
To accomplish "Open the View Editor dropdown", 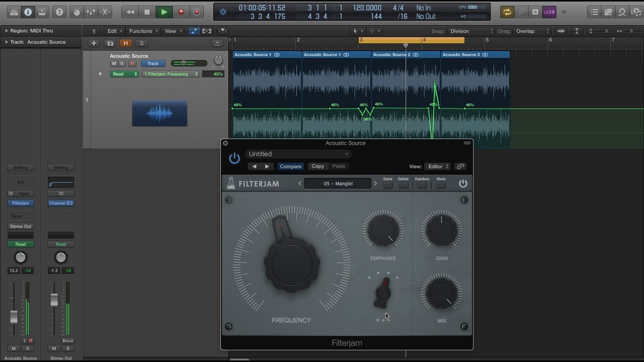I will 438,166.
